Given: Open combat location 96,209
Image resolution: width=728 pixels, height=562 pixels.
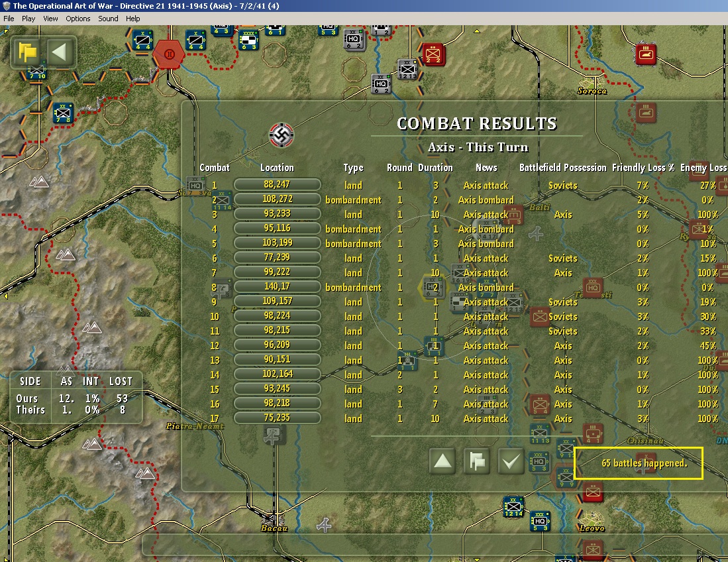Looking at the screenshot, I should click(277, 345).
